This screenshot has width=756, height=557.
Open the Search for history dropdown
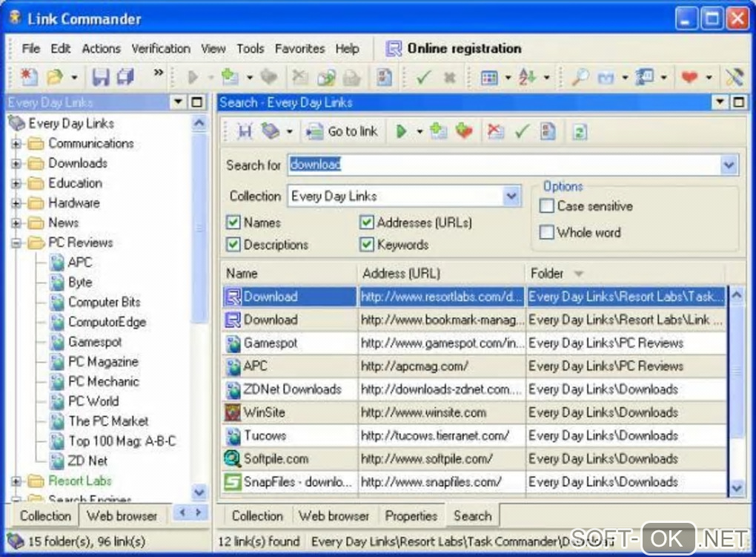click(x=729, y=165)
